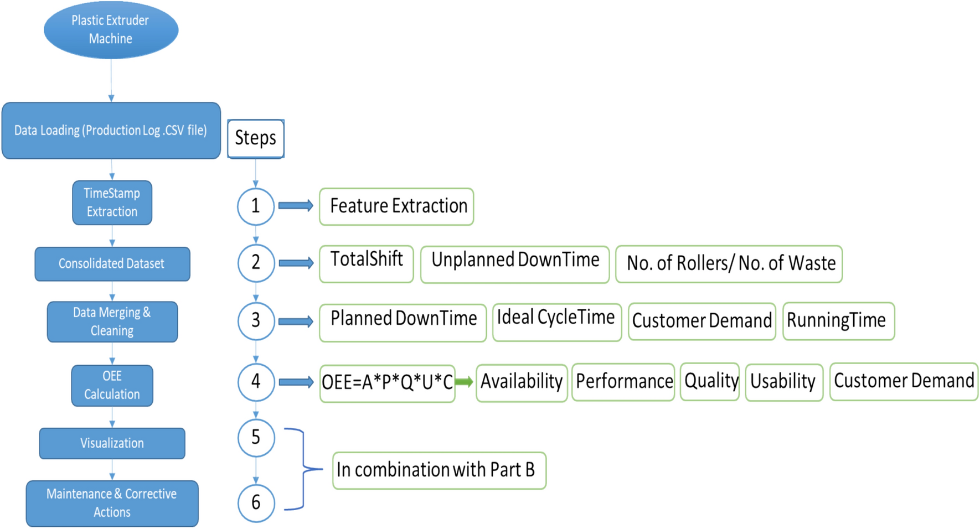This screenshot has width=980, height=529.
Task: Select the step 2 circle
Action: 256,263
